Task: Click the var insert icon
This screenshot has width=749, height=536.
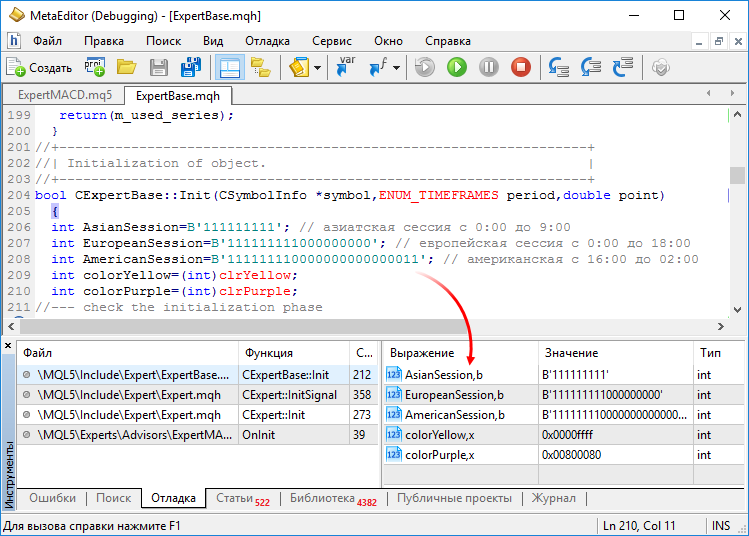Action: [346, 67]
